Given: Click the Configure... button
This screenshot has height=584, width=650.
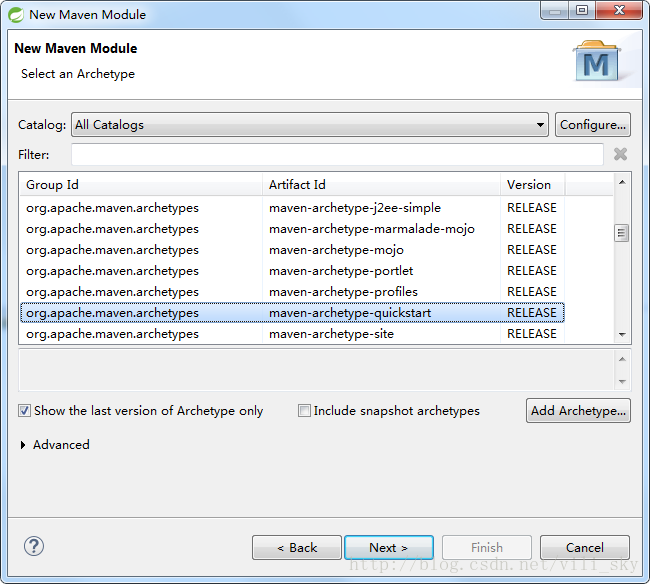Looking at the screenshot, I should 592,124.
